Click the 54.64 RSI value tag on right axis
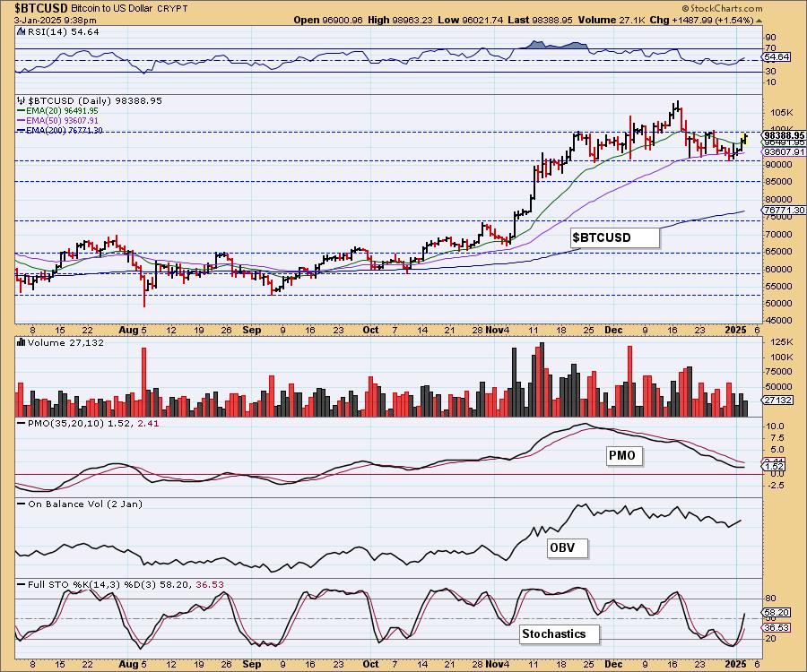This screenshot has height=672, width=807. point(777,57)
